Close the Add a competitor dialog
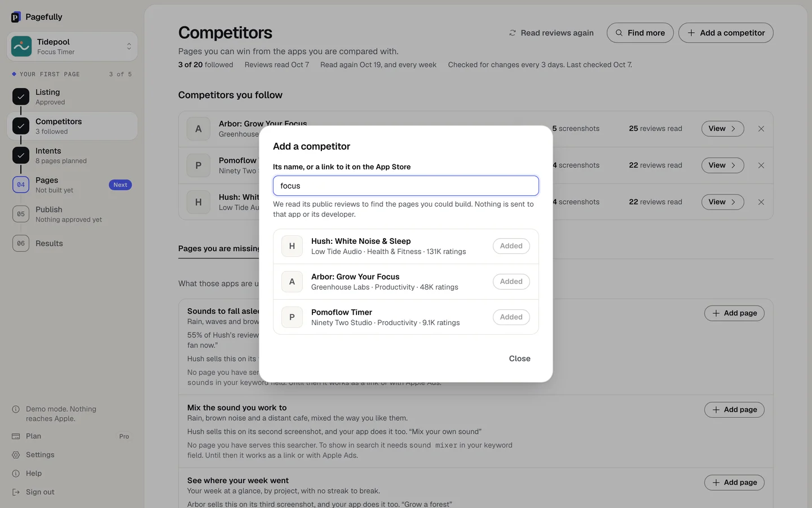 520,358
